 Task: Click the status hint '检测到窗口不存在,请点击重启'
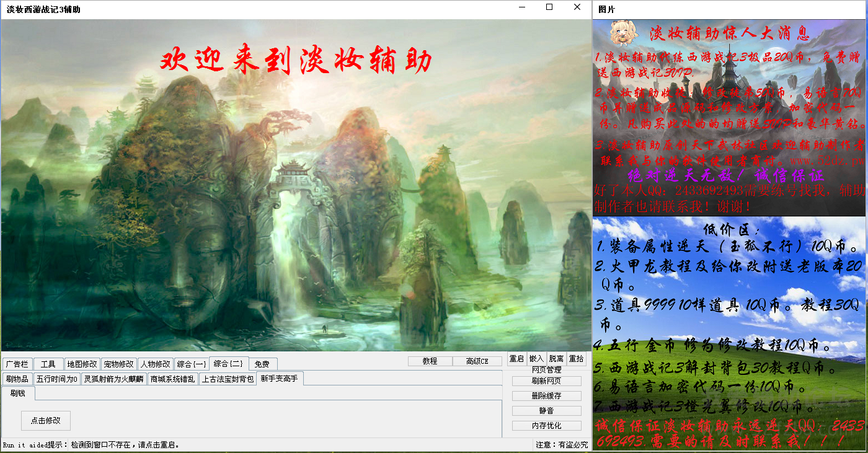pos(125,445)
